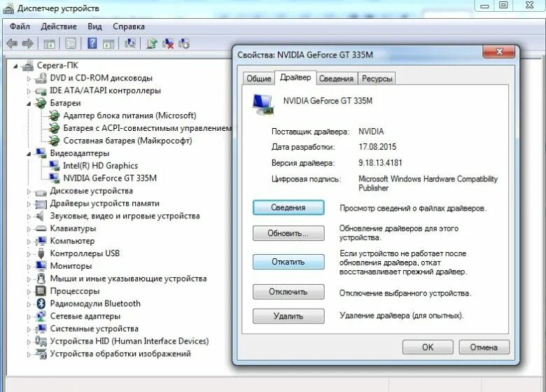Click Microsoft Windows Hardware Compatibility Publisher text
This screenshot has height=392, width=546.
428,183
